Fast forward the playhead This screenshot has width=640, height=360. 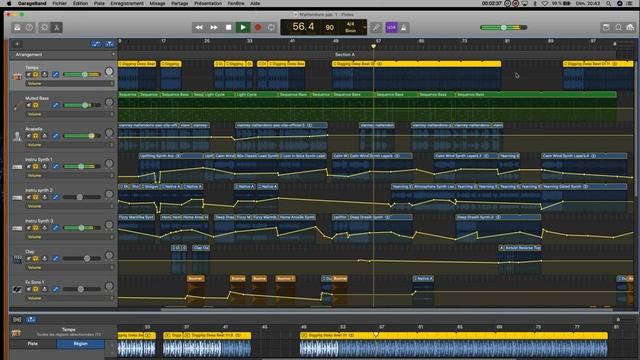click(x=213, y=27)
